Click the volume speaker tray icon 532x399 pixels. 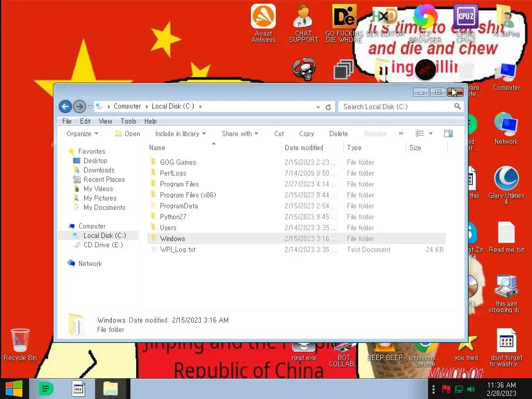[x=471, y=389]
